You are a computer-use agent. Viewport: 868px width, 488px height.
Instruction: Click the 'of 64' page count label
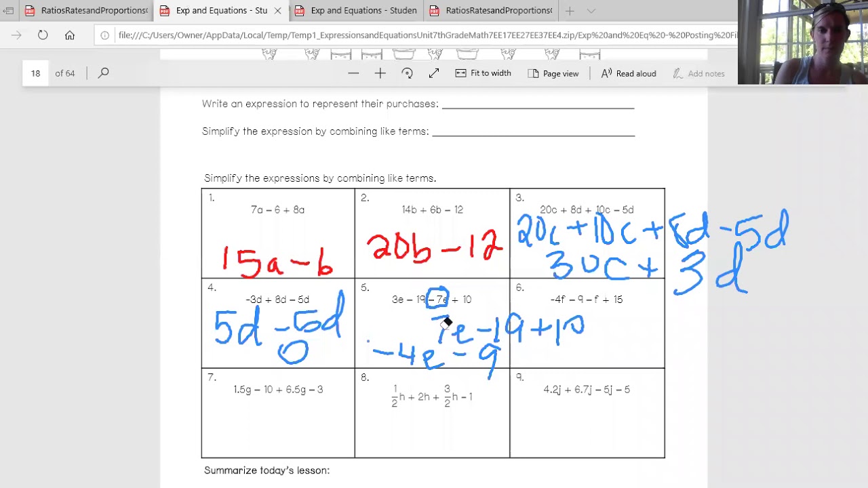click(x=65, y=73)
